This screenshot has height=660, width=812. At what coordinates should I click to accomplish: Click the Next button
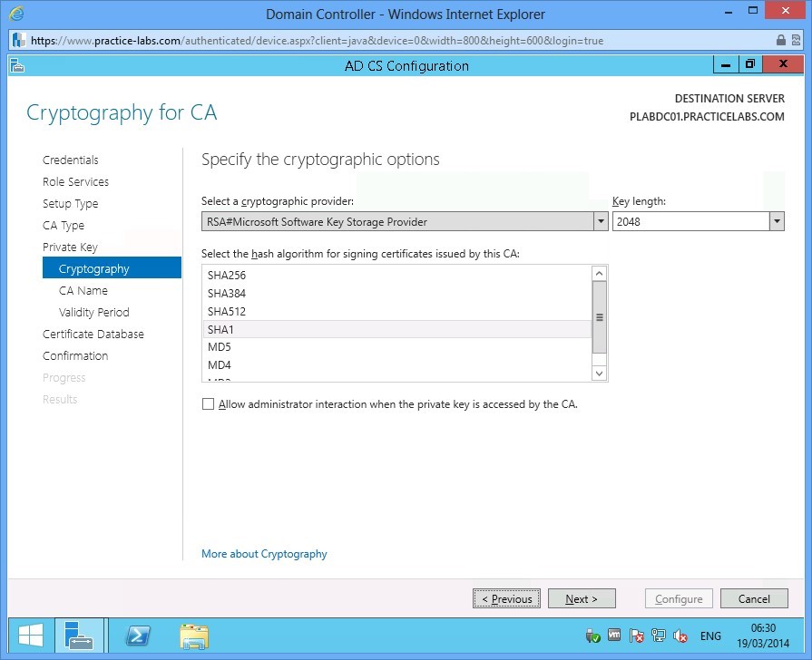(x=582, y=599)
